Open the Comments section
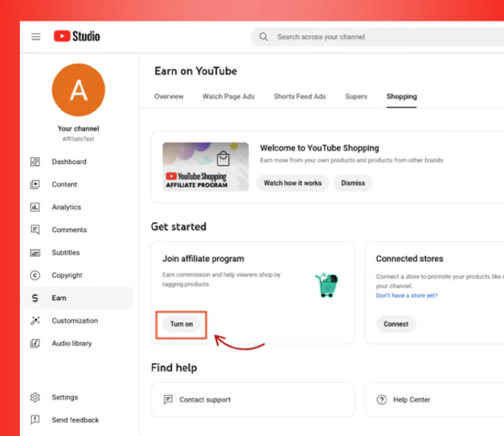Viewport: 504px width, 436px height. click(x=78, y=230)
